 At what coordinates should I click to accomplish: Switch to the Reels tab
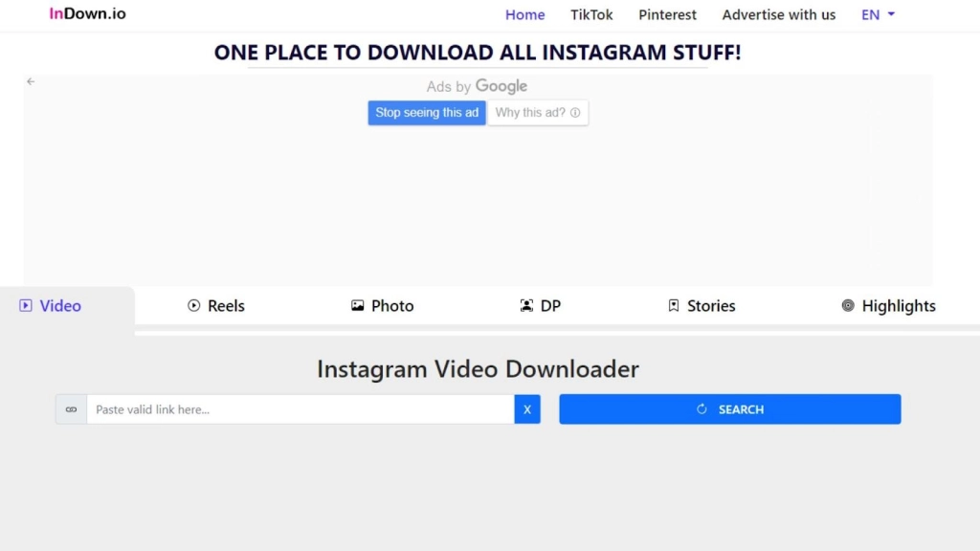point(216,305)
